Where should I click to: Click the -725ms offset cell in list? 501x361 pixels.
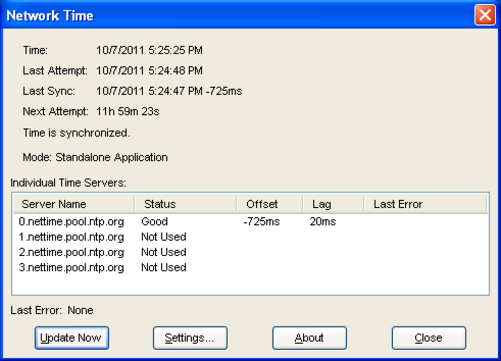pos(262,221)
